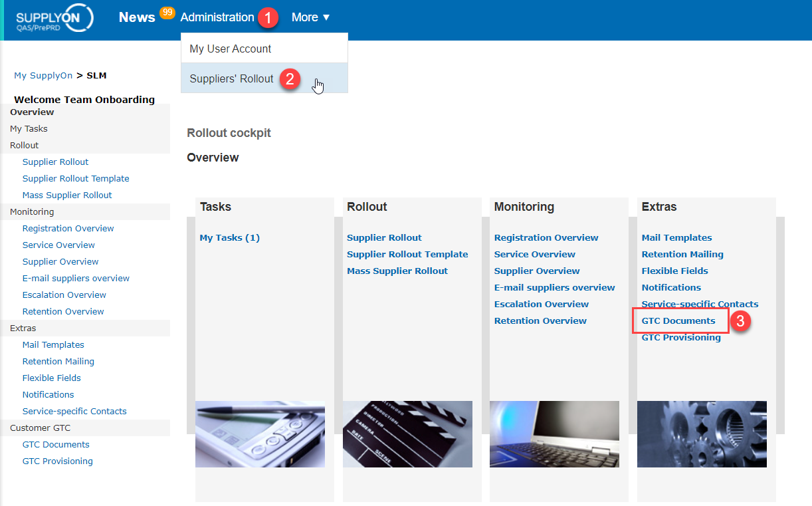Open News in the top bar
This screenshot has height=506, width=812.
pos(137,17)
